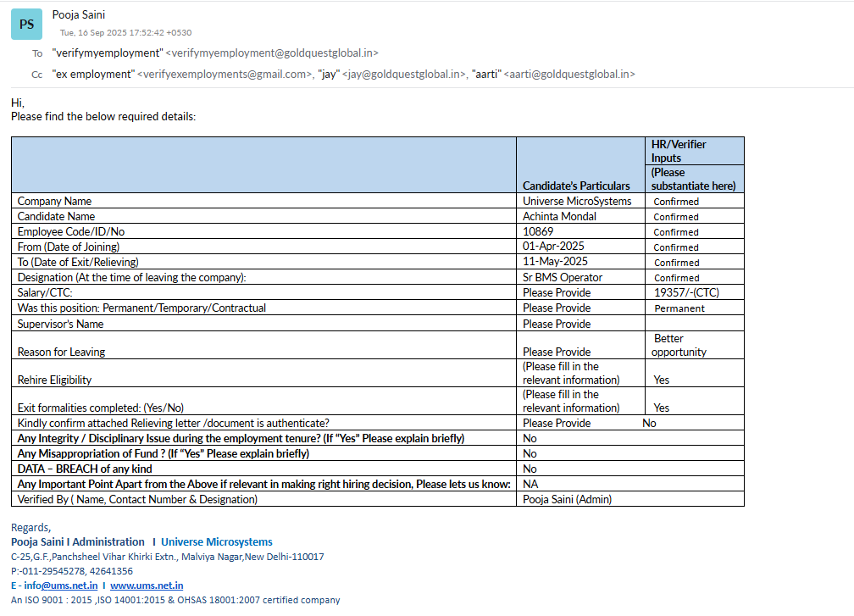
Task: Click Universe Microsystems in the signature line
Action: tap(217, 542)
